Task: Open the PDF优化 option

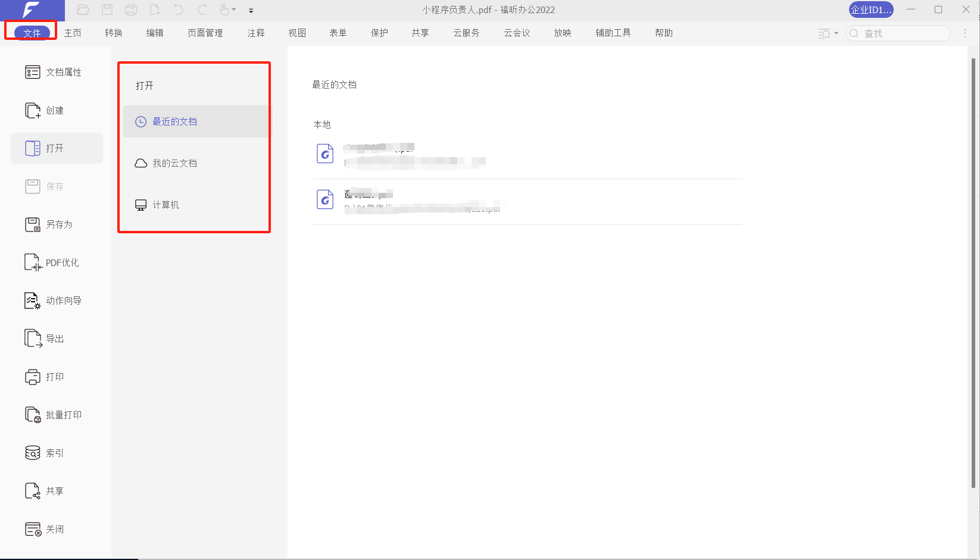Action: [x=57, y=262]
